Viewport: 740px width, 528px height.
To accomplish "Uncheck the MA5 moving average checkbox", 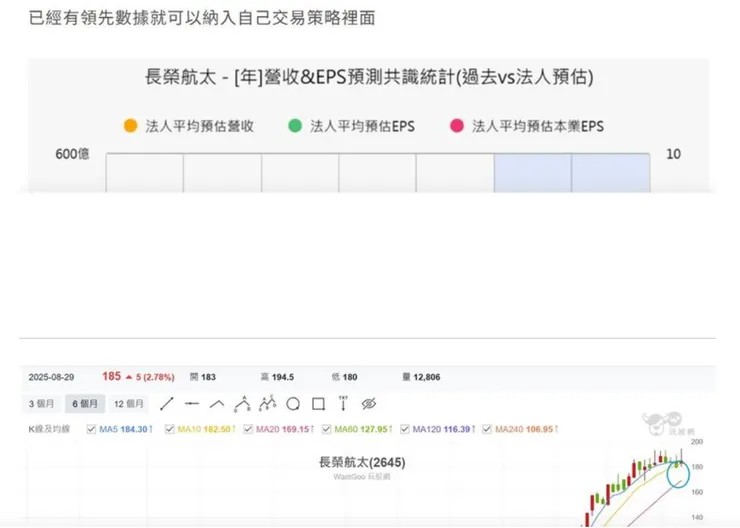I will (92, 429).
